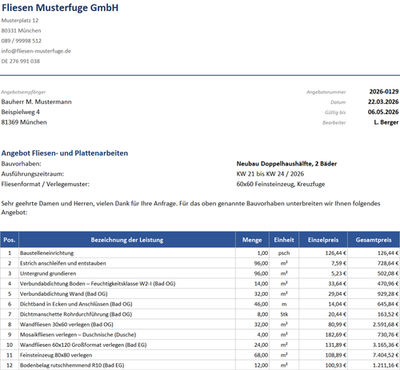Select the Bodenbelag rutschhemmend R10 cell
The image size is (400, 370).
[127, 365]
